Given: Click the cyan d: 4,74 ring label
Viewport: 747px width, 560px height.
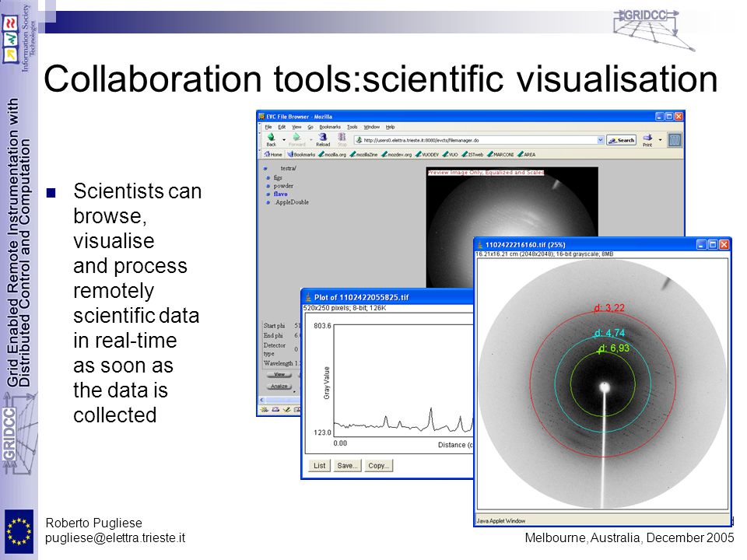Looking at the screenshot, I should [609, 333].
